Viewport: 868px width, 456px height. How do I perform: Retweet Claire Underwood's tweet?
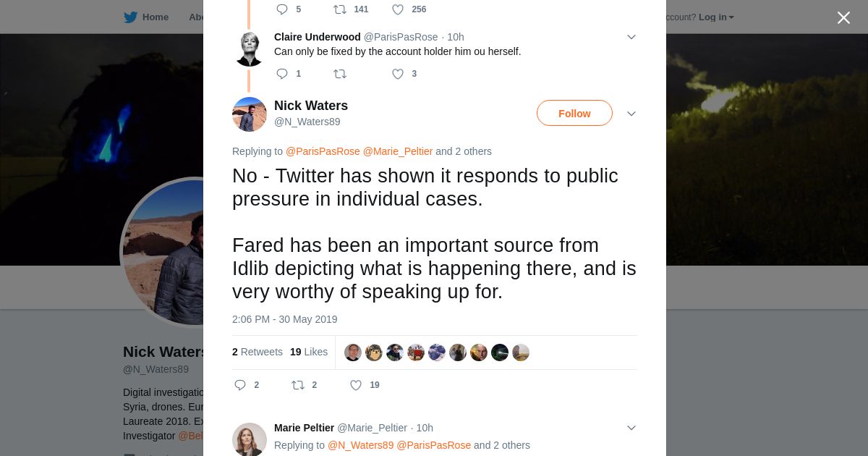pyautogui.click(x=339, y=74)
